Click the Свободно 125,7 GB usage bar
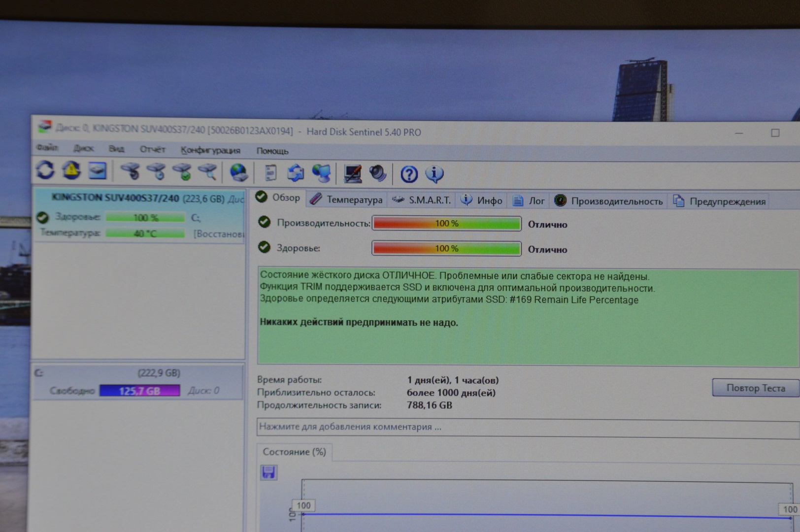Viewport: 800px width, 532px height. 139,391
